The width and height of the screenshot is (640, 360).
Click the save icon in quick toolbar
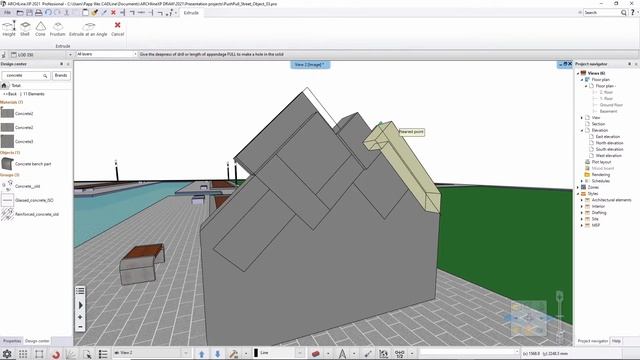coord(29,13)
